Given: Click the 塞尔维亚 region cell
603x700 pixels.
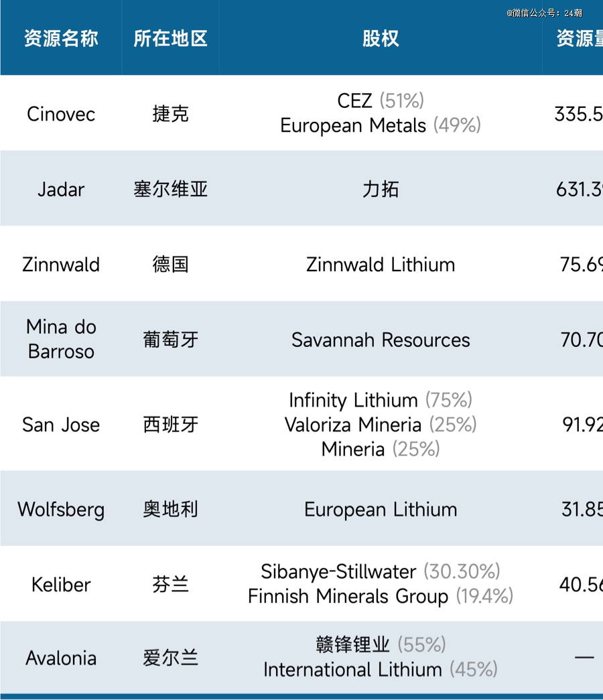Looking at the screenshot, I should pyautogui.click(x=171, y=190).
